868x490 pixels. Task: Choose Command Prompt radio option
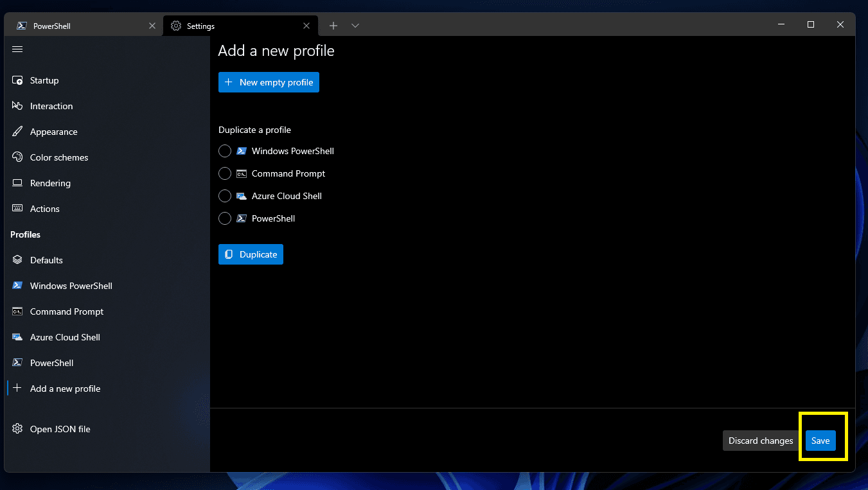point(225,173)
